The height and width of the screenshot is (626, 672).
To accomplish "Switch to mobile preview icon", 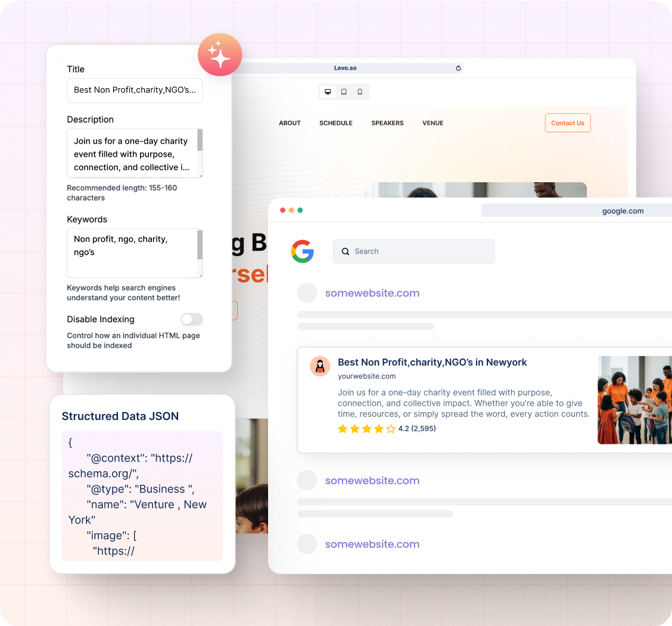I will tap(360, 92).
